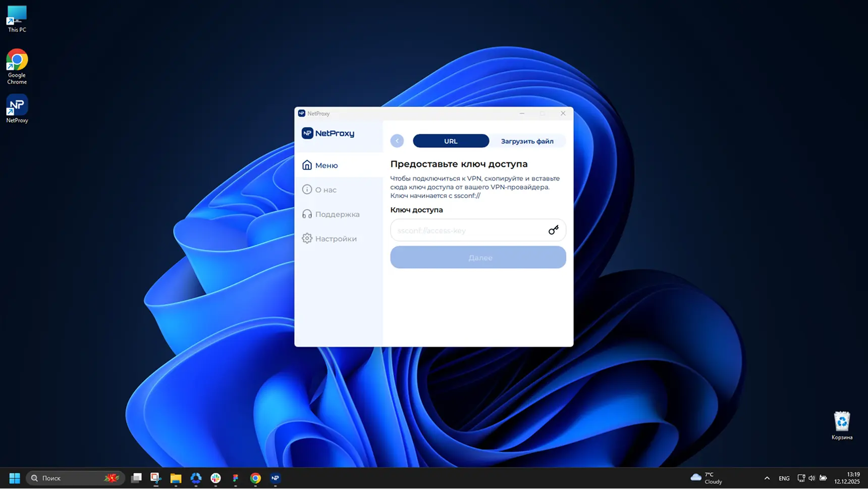Open Google Chrome desktop shortcut

click(x=17, y=66)
